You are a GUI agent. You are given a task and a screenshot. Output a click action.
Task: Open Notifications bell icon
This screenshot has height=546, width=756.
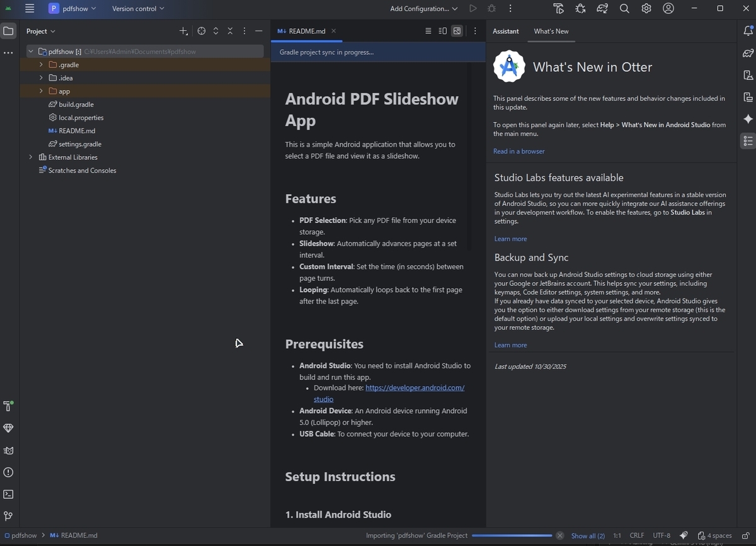click(748, 31)
